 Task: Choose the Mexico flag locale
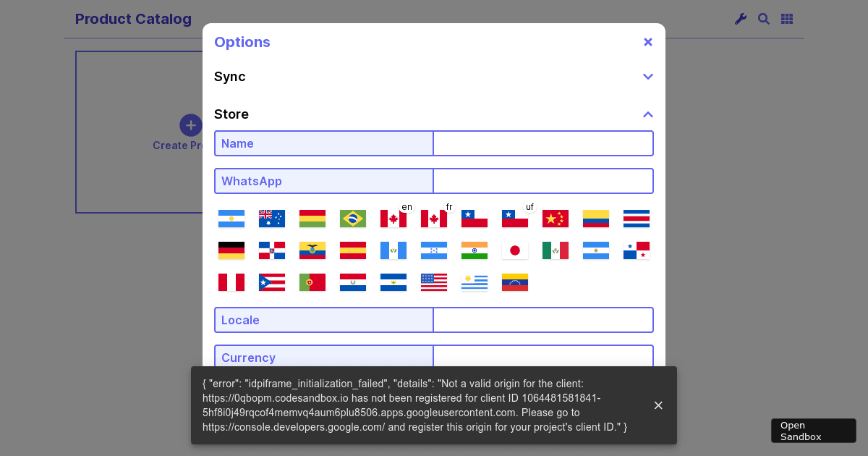click(556, 250)
